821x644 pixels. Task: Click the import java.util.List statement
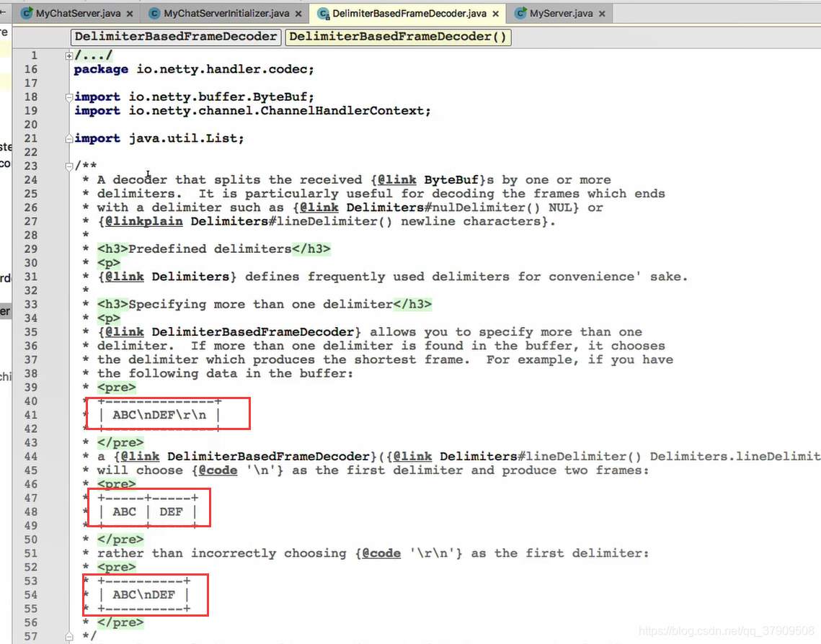click(159, 138)
